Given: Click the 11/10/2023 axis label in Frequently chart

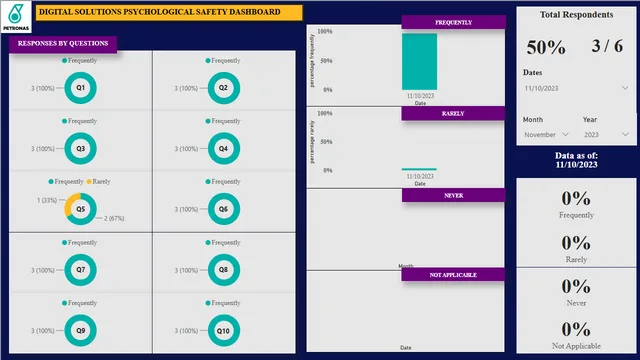Looking at the screenshot, I should (420, 96).
